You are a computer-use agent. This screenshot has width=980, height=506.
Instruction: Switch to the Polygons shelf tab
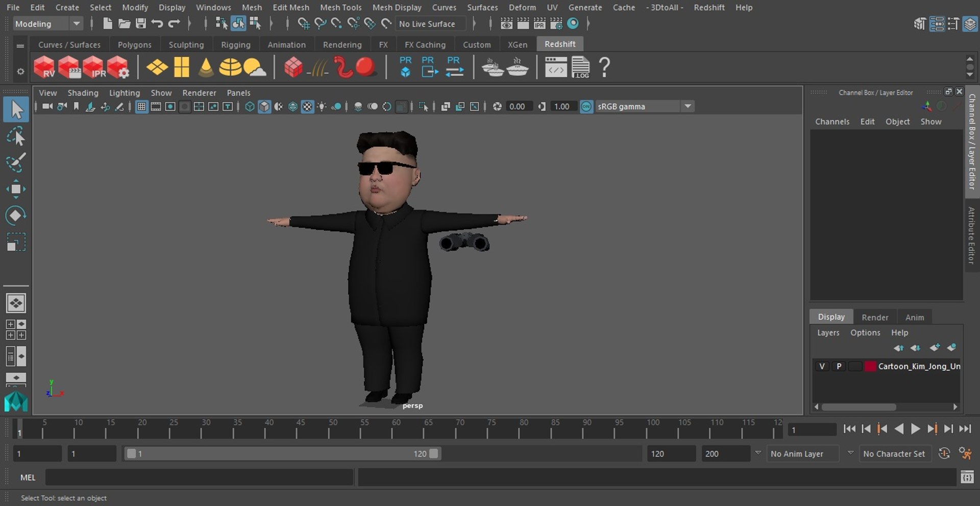(x=134, y=44)
